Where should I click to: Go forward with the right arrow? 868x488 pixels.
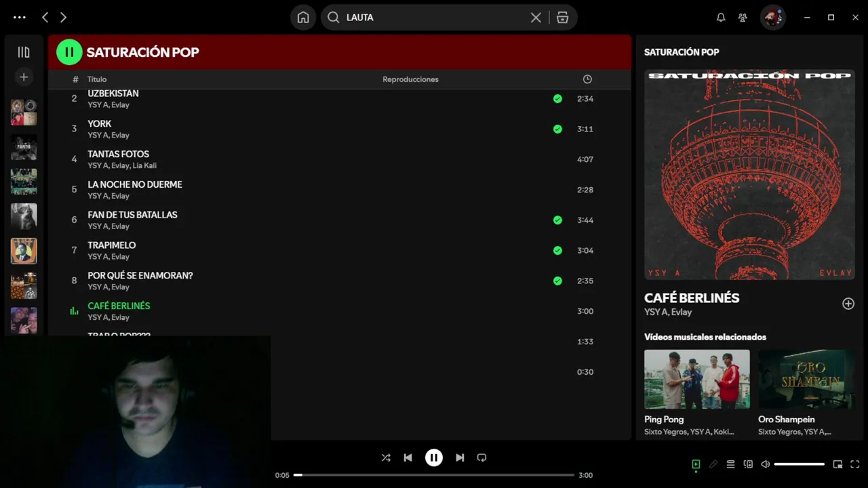point(63,18)
